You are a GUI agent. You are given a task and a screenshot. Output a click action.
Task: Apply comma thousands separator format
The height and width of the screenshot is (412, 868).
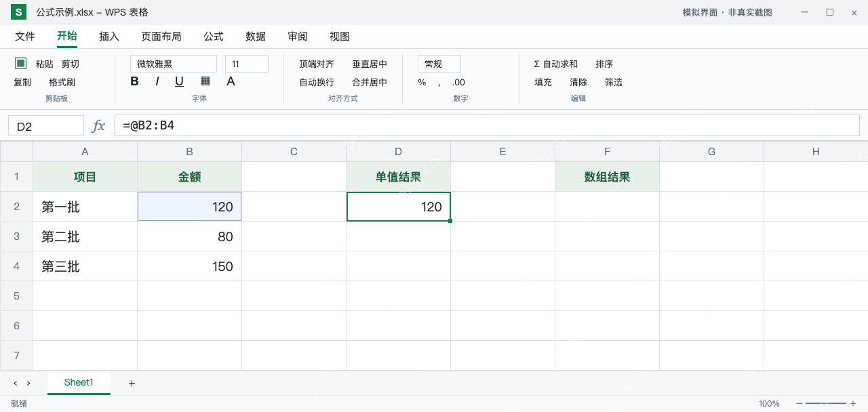tap(439, 83)
